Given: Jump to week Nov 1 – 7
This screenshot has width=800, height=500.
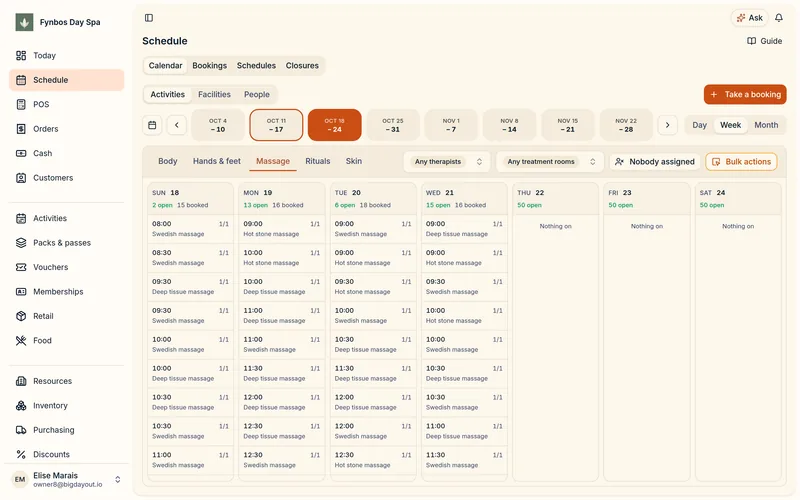Looking at the screenshot, I should [x=451, y=125].
